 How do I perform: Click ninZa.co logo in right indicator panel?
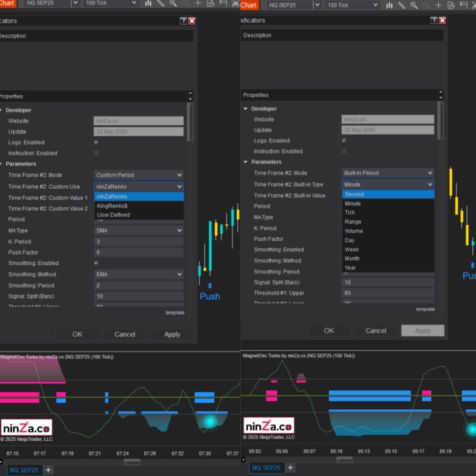point(268,425)
